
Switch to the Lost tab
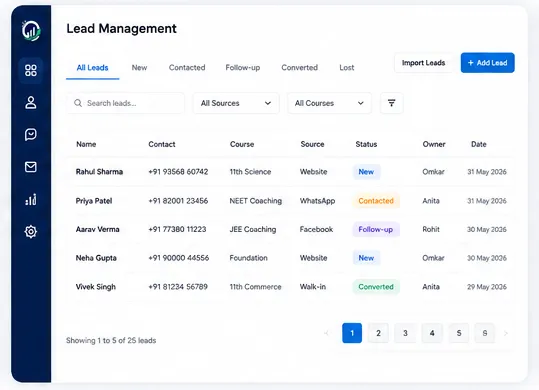pos(346,68)
